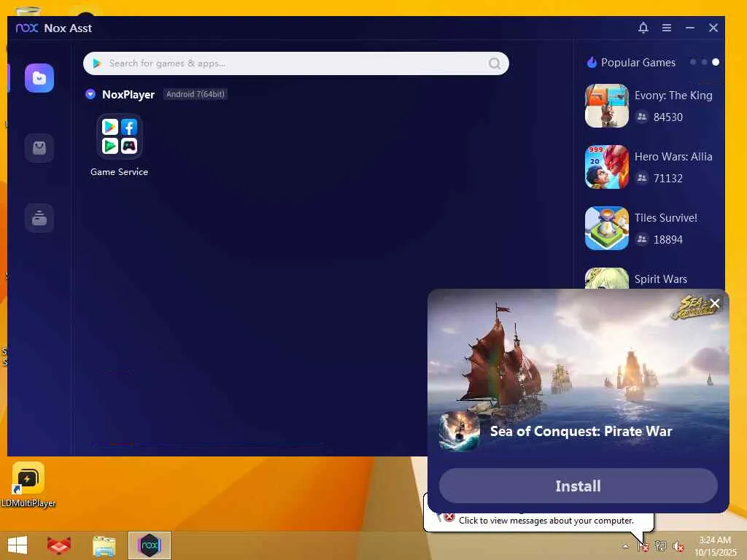Close the Sea of Conquest ad popup
This screenshot has height=560, width=747.
(x=715, y=303)
